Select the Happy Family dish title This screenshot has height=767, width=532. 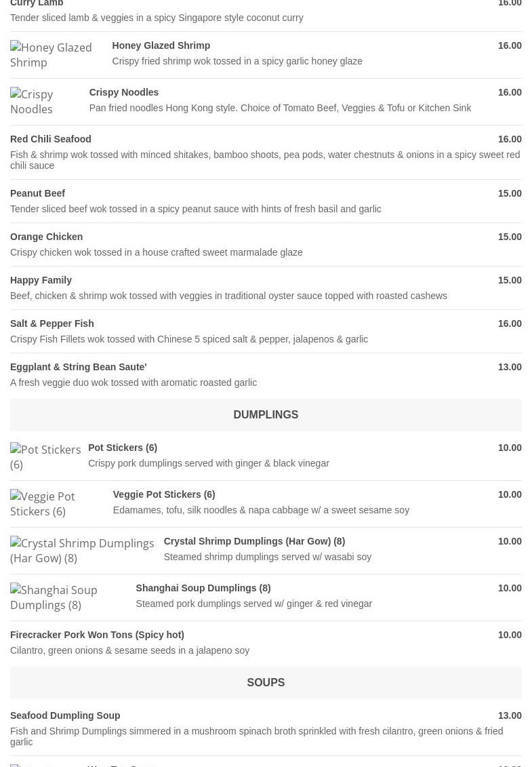point(41,280)
